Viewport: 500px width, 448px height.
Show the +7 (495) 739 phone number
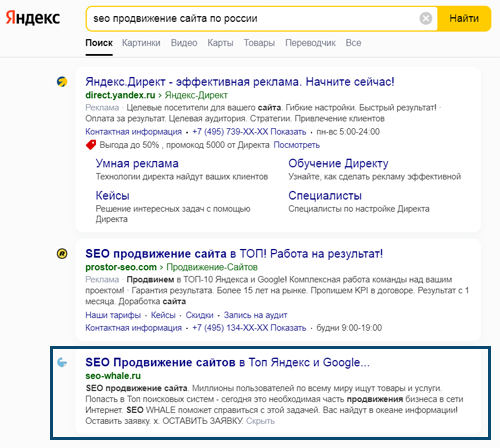click(x=249, y=132)
